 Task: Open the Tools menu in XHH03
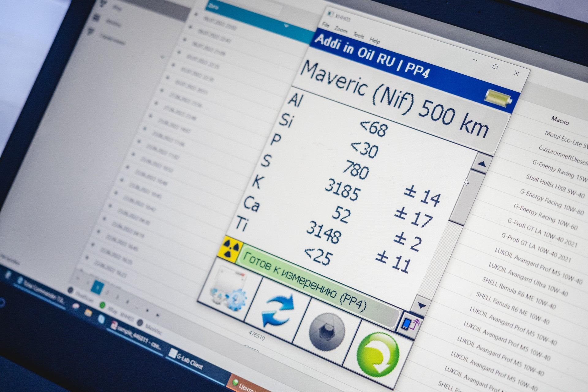(359, 35)
